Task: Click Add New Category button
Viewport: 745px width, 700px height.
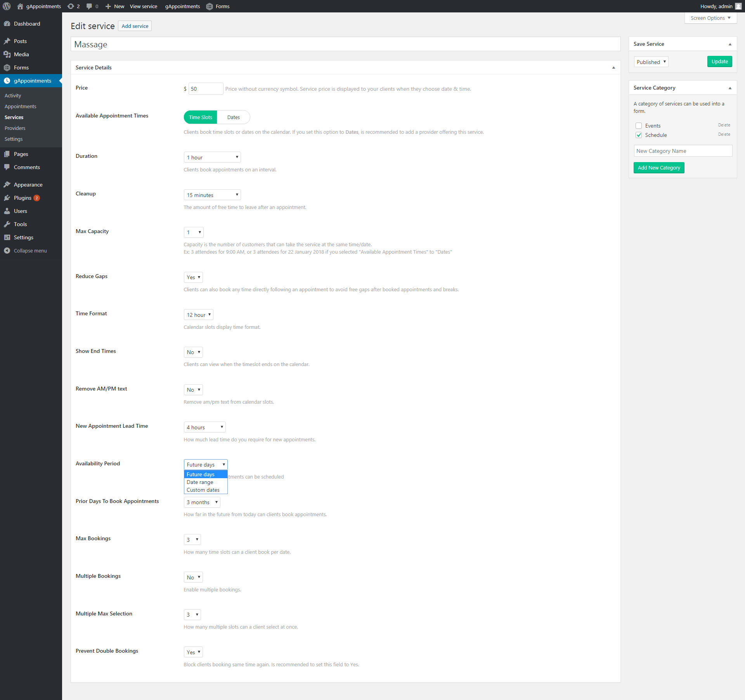Action: pyautogui.click(x=658, y=168)
